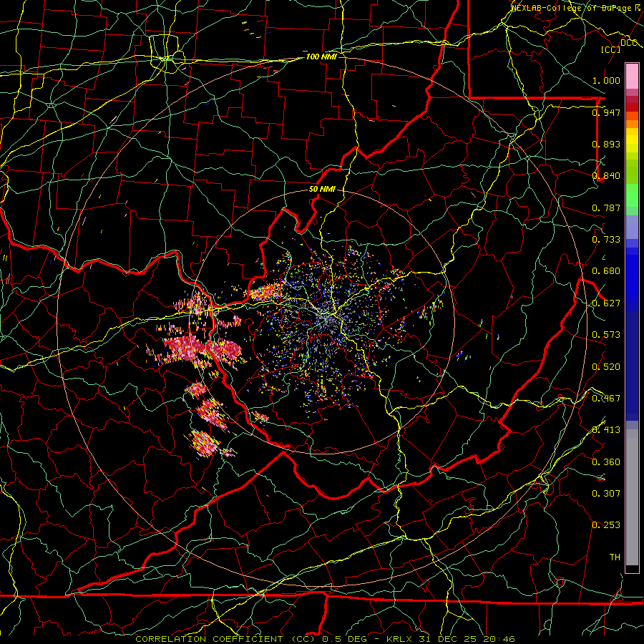Viewport: 644px width, 644px height.
Task: Select the bright green band near 0.787
Action: point(632,195)
